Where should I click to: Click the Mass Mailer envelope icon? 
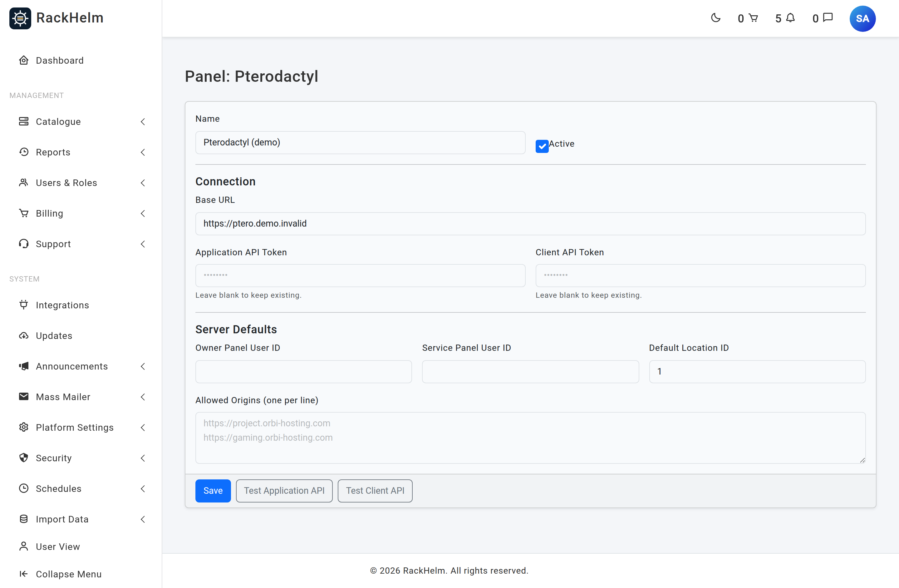[x=24, y=397]
